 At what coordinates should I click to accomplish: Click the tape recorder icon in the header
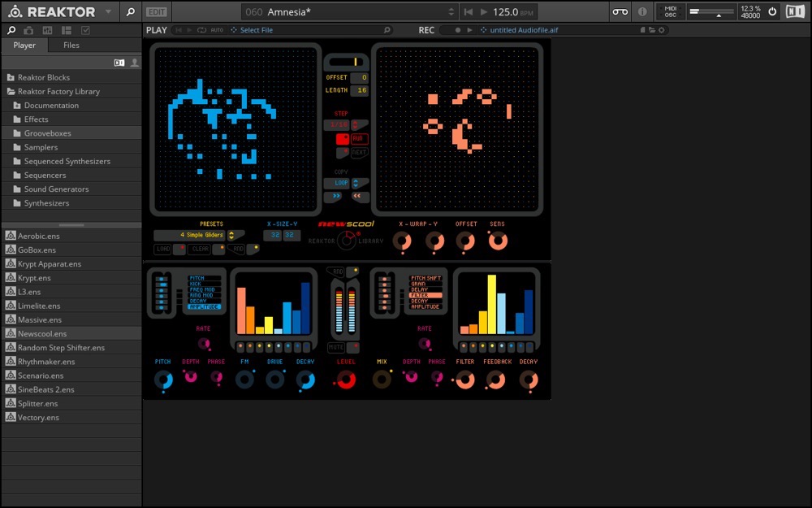coord(620,11)
